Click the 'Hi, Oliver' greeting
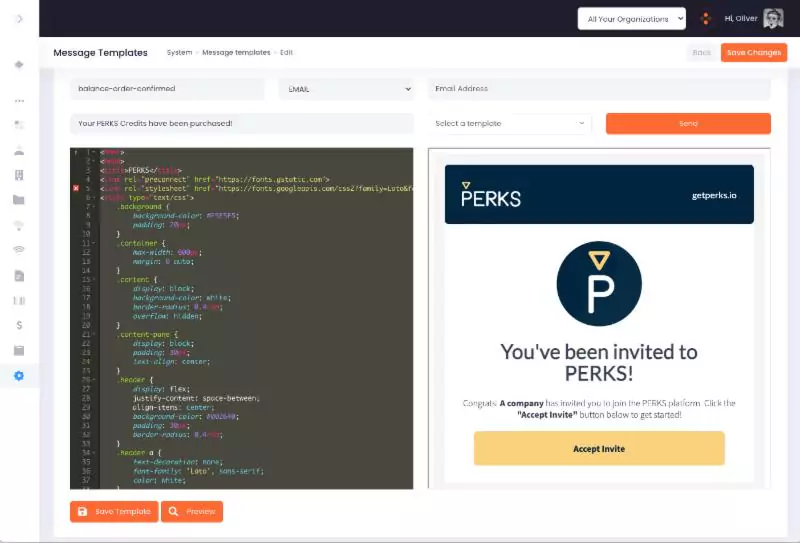 (x=741, y=19)
